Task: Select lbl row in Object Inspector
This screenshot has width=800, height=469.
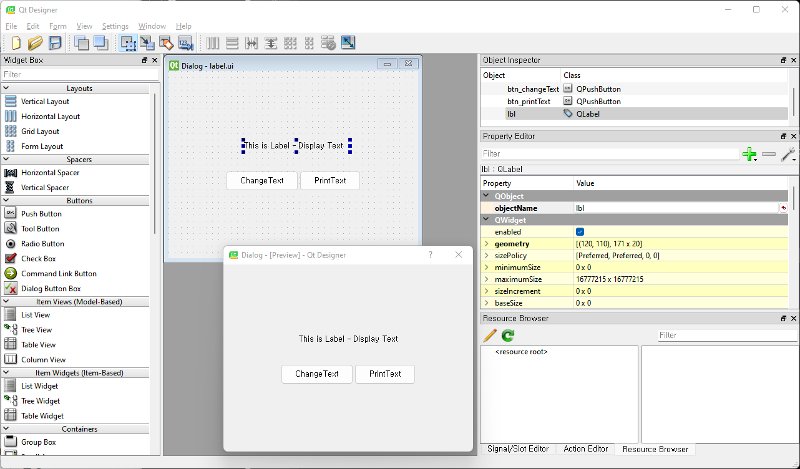Action: (634, 114)
